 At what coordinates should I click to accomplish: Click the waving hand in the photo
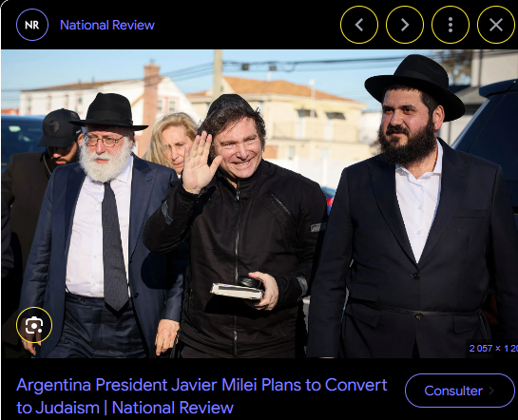(x=200, y=163)
